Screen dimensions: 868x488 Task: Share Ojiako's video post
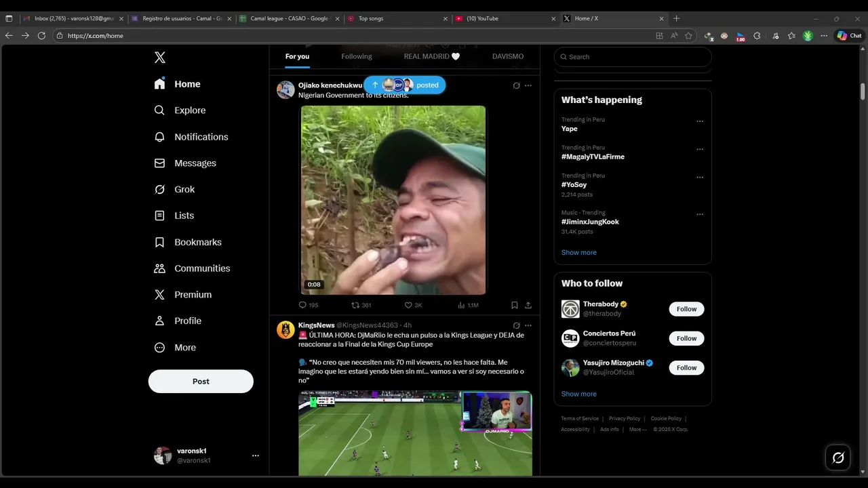[x=528, y=306]
